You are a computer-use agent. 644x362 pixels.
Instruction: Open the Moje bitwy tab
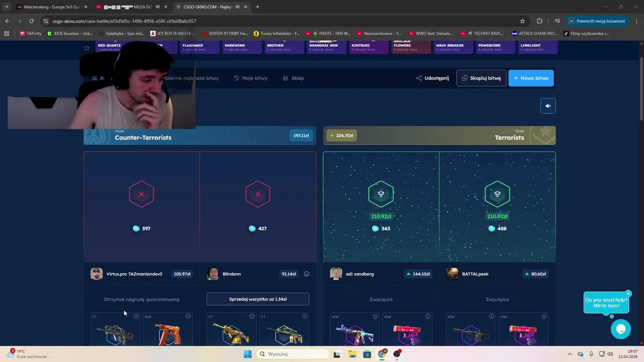[x=251, y=78]
